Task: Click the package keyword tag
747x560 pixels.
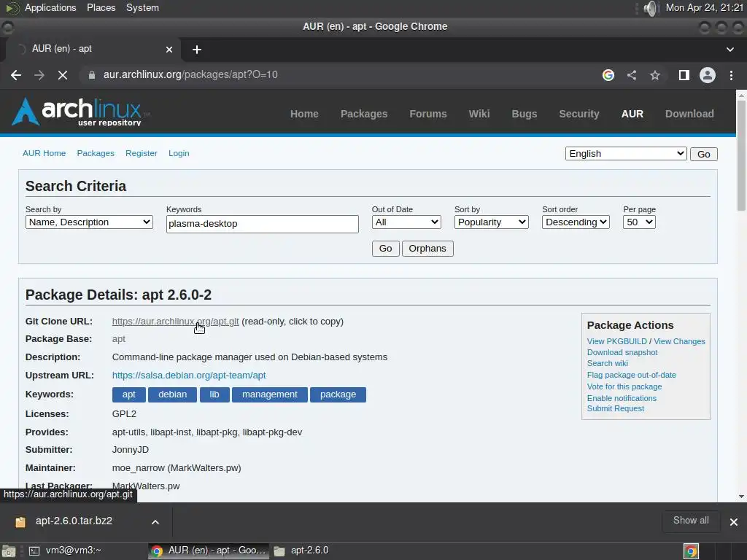Action: pyautogui.click(x=338, y=394)
